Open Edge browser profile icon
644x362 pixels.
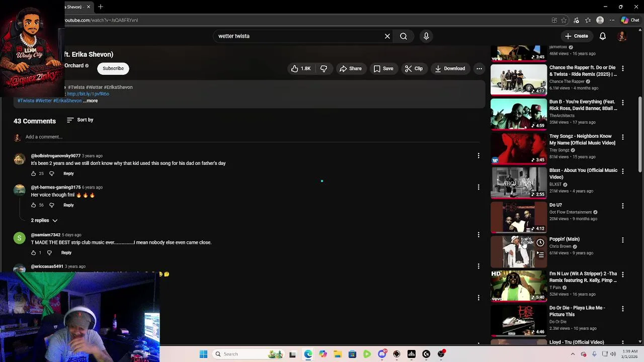pos(600,20)
